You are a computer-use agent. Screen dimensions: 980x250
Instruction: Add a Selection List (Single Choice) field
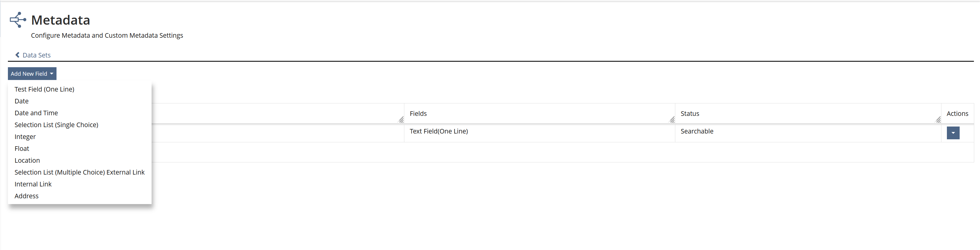coord(56,125)
